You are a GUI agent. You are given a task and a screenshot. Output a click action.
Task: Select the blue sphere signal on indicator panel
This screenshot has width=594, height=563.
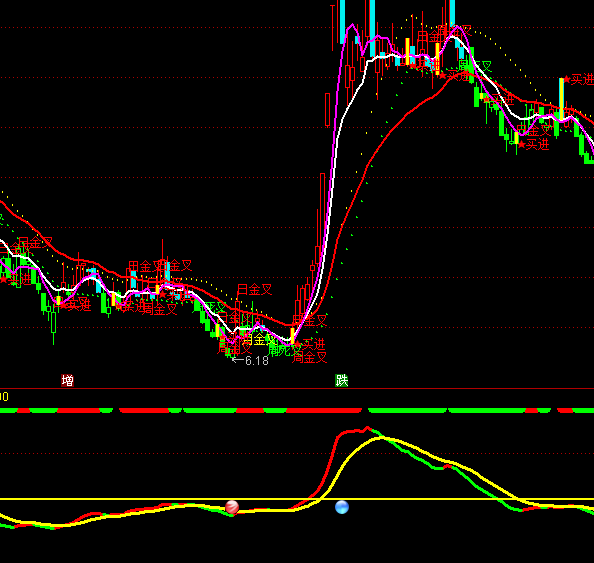[342, 507]
